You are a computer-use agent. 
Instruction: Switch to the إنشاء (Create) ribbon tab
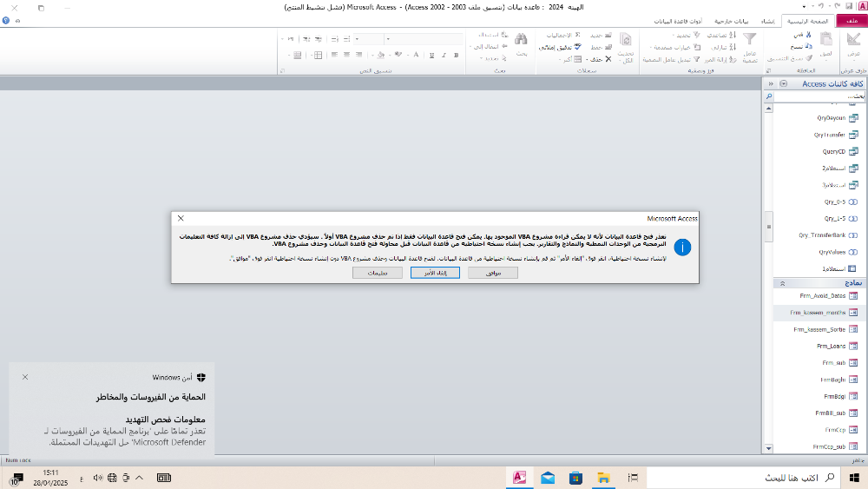[767, 20]
